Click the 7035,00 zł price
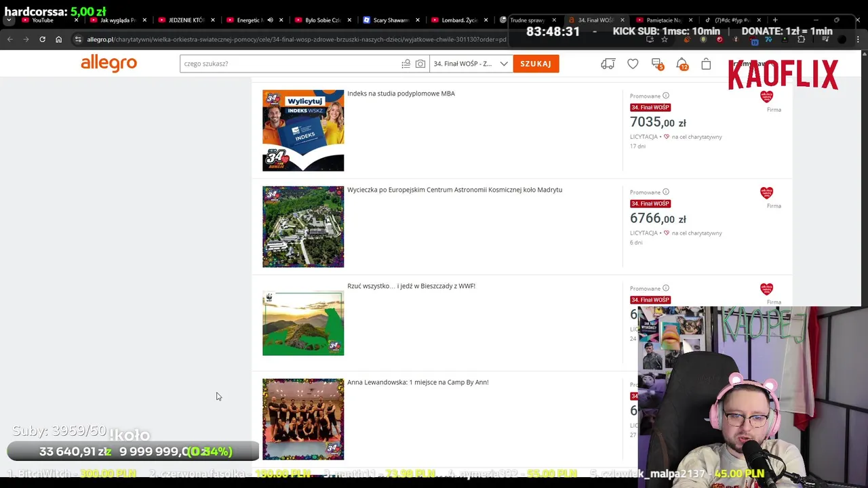Image resolution: width=868 pixels, height=488 pixels. (x=658, y=122)
